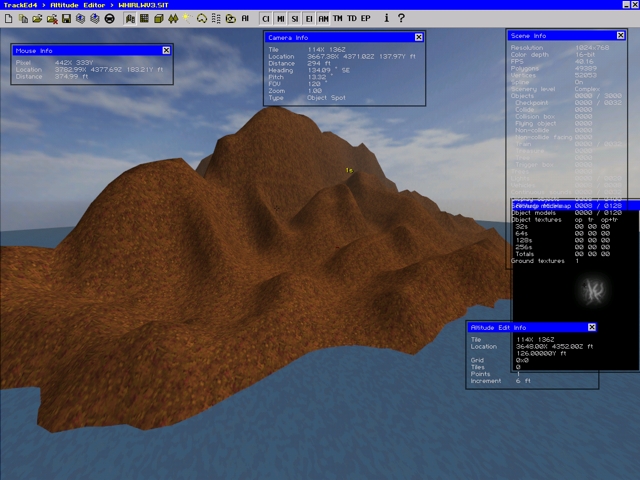This screenshot has width=640, height=480.
Task: Select the altitude editor terrain icon
Action: tap(130, 19)
